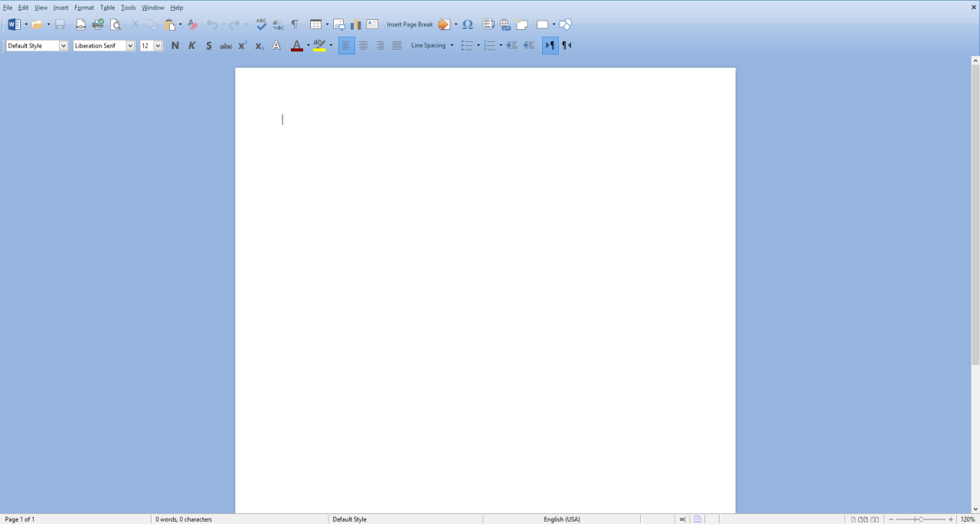Click the Increase Indent icon

512,46
